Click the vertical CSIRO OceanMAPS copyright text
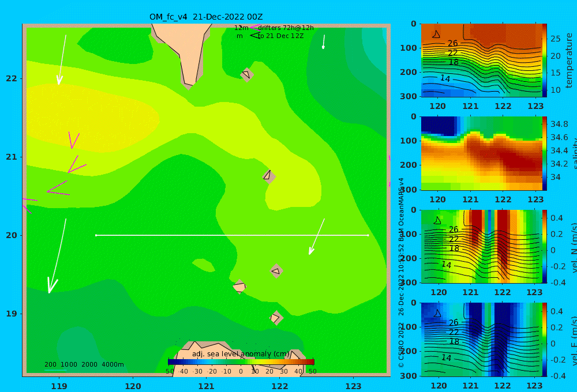Image resolution: width=577 pixels, height=392 pixels. coord(401,273)
